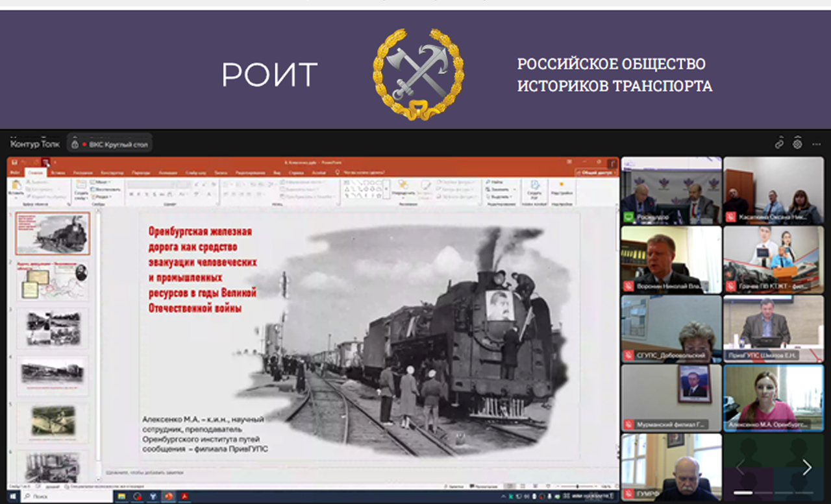Open the Файл menu tab
Screen dimensions: 831x504
pos(14,173)
